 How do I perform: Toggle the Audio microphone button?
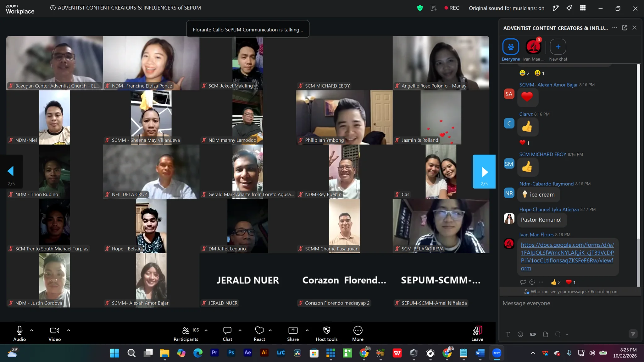[19, 334]
